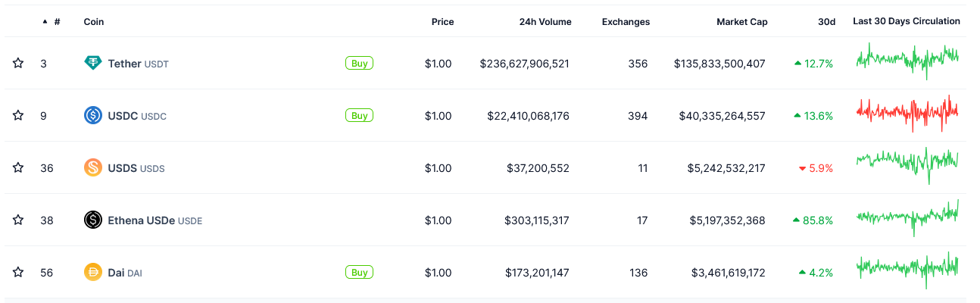The height and width of the screenshot is (303, 980).
Task: Add Ethena USDe to watchlist star
Action: tap(18, 220)
